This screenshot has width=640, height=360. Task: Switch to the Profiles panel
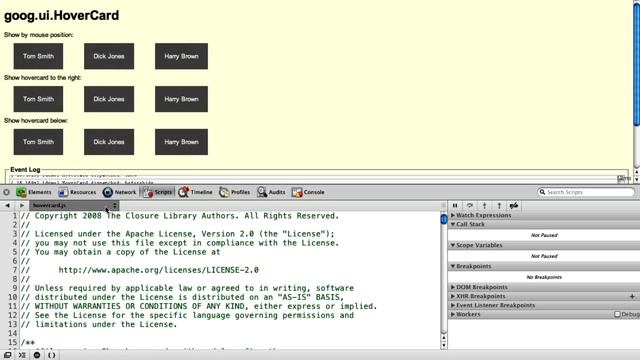click(x=234, y=192)
